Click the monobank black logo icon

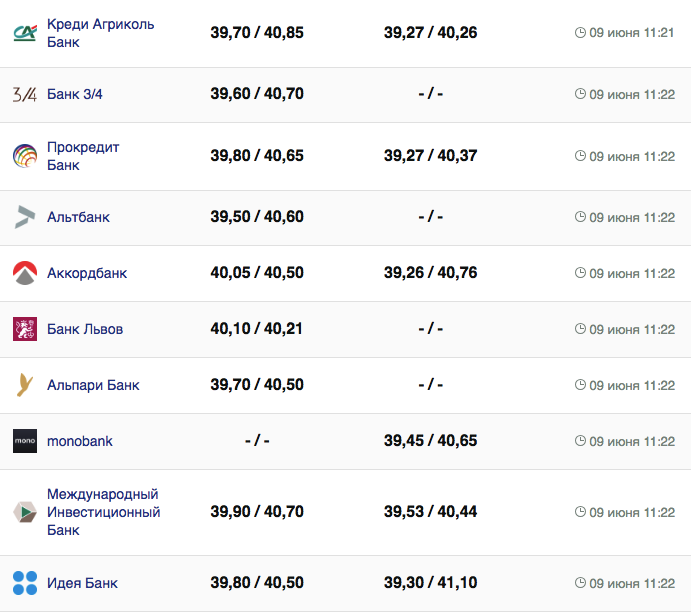25,441
